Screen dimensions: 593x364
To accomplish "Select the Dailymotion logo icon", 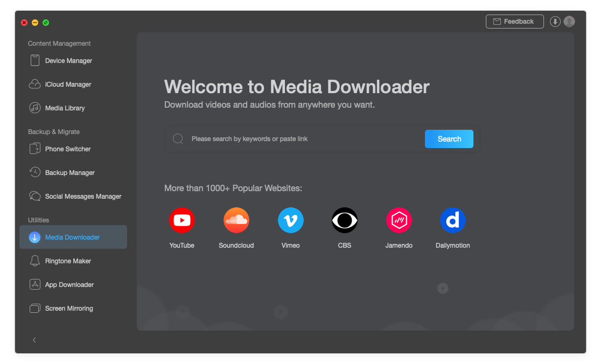I will [x=452, y=220].
